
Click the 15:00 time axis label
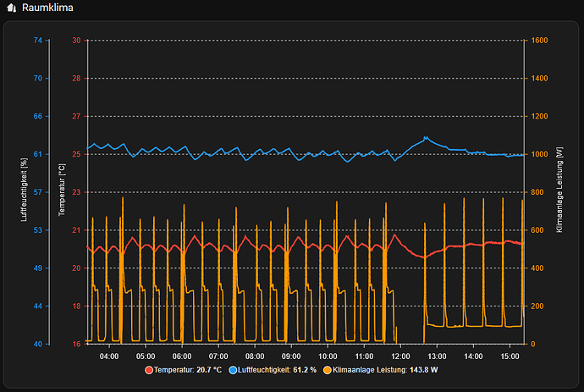click(x=510, y=356)
